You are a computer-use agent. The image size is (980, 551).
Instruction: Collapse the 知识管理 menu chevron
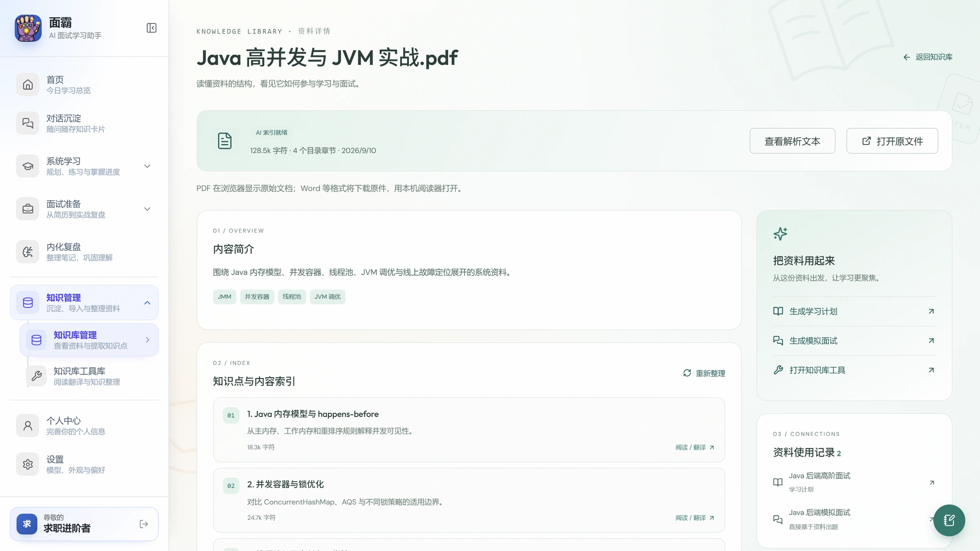(x=147, y=303)
